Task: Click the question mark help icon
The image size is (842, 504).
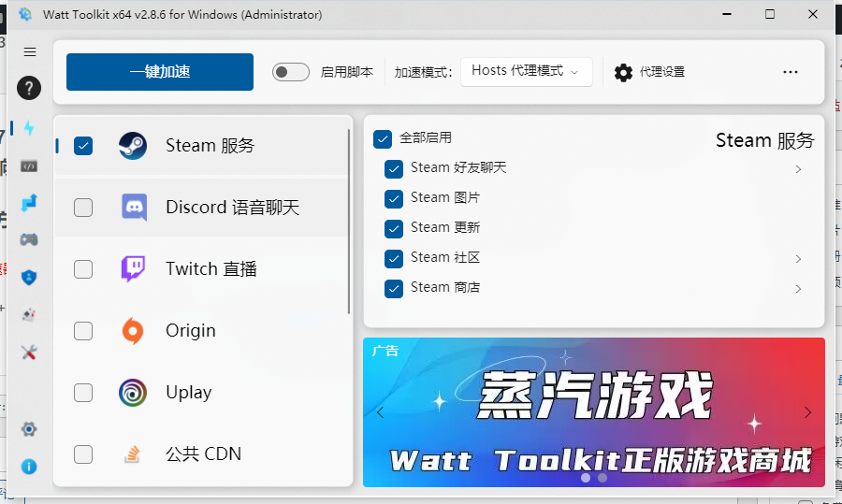Action: click(x=29, y=88)
